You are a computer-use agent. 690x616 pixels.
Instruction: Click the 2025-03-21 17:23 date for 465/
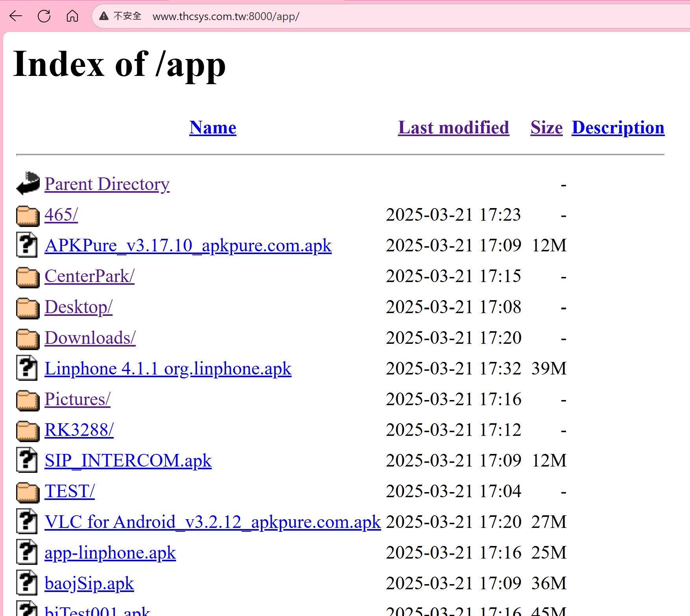(x=454, y=215)
